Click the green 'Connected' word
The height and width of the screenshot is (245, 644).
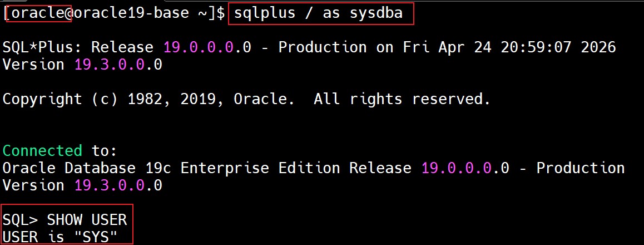coord(43,151)
